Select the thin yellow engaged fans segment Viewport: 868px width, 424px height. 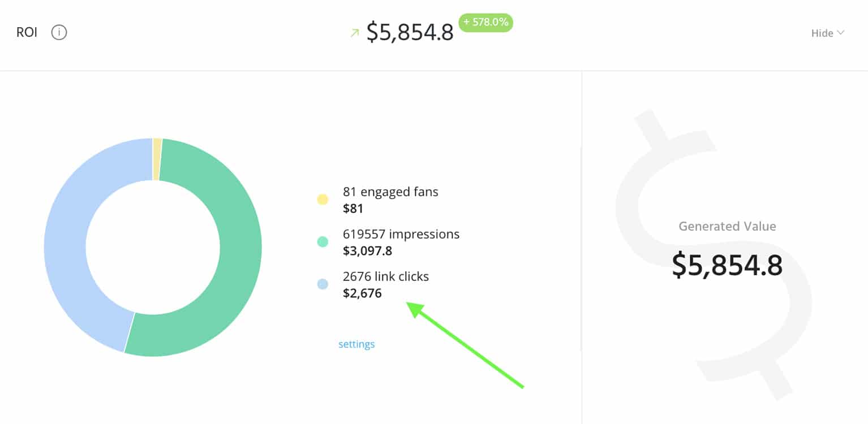pos(157,159)
